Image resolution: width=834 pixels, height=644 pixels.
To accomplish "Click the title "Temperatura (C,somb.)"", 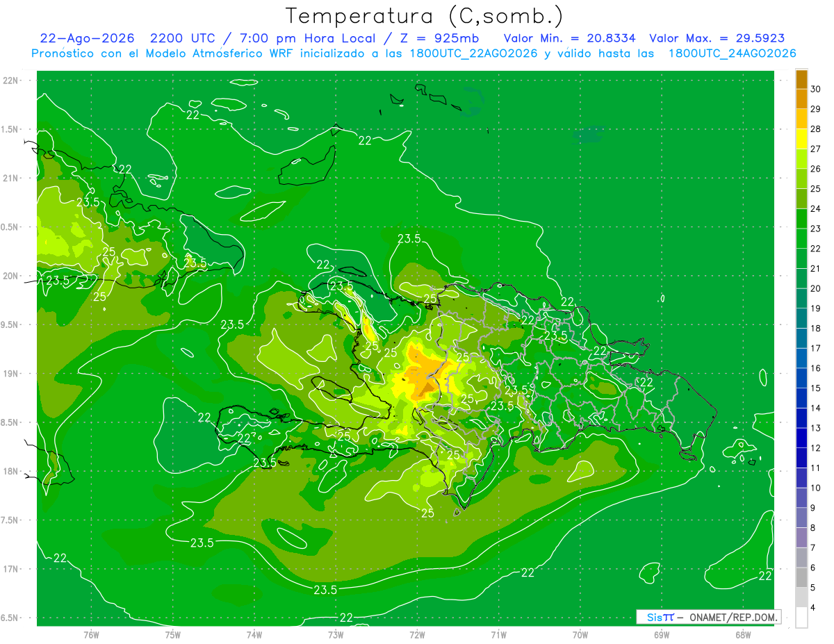I will click(425, 16).
